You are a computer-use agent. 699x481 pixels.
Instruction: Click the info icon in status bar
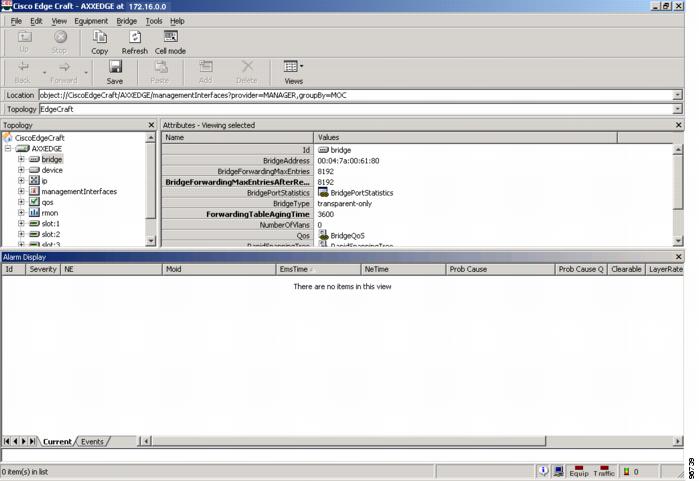click(x=543, y=471)
